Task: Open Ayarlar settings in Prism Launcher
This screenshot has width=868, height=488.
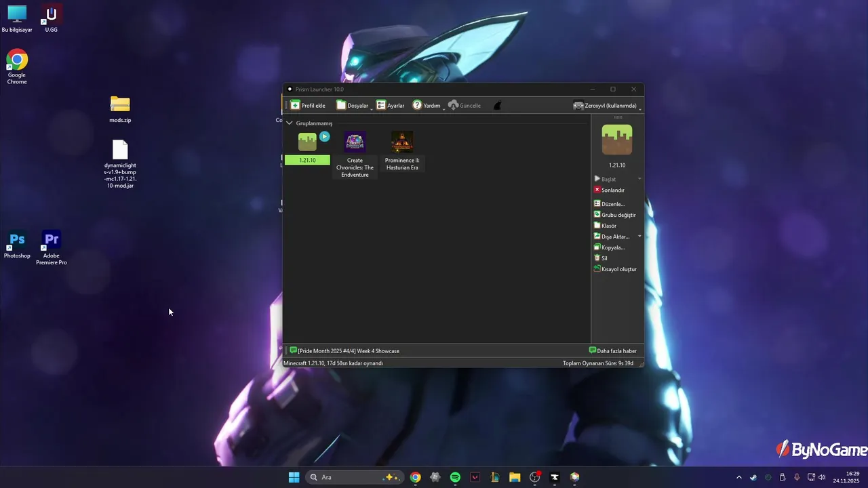Action: tap(391, 105)
